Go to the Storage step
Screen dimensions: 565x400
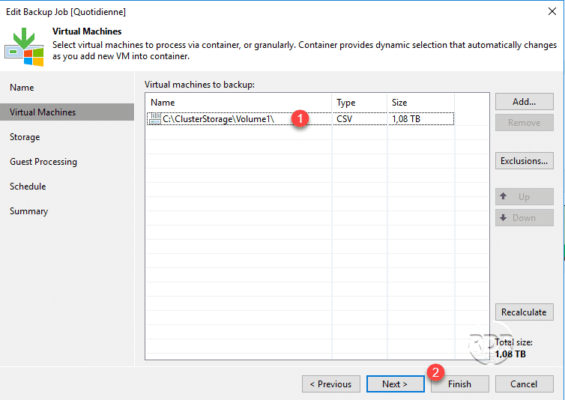25,137
